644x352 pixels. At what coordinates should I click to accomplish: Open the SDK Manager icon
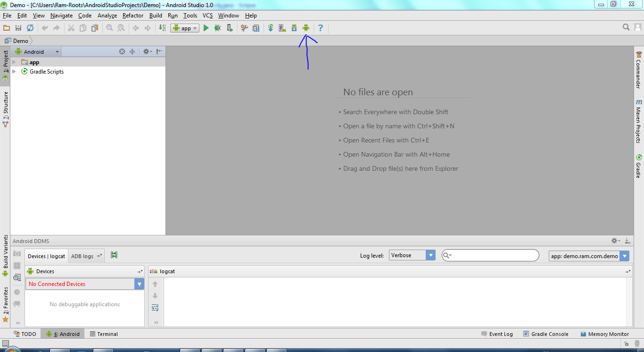(294, 28)
